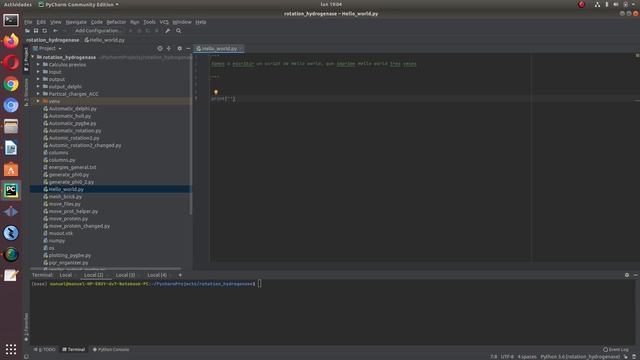This screenshot has height=360, width=640.
Task: Switch to terminal tab Local (2)
Action: tap(93, 275)
